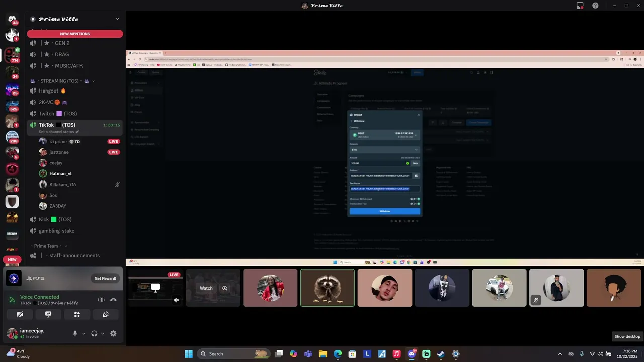
Task: Open the soundboard icon
Action: point(106,314)
